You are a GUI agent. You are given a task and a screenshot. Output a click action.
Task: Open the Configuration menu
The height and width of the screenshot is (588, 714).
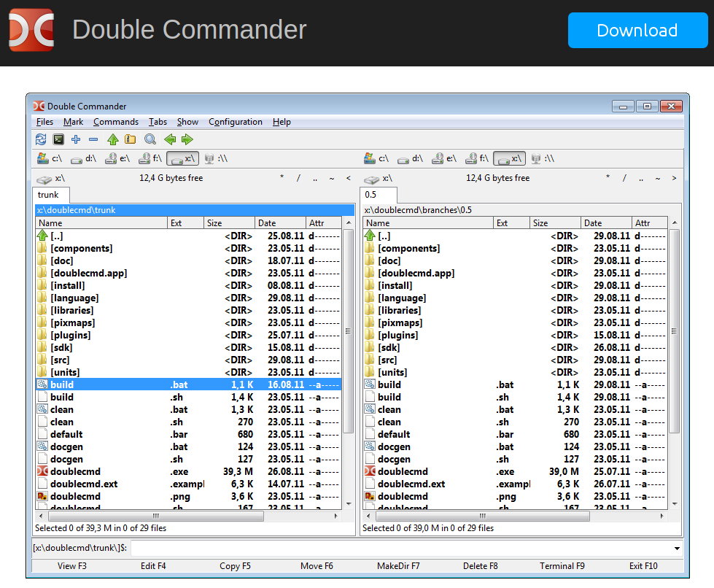(236, 122)
